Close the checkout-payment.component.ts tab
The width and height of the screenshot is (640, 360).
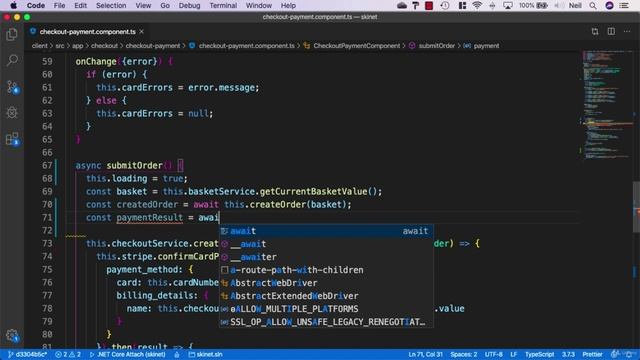[142, 31]
